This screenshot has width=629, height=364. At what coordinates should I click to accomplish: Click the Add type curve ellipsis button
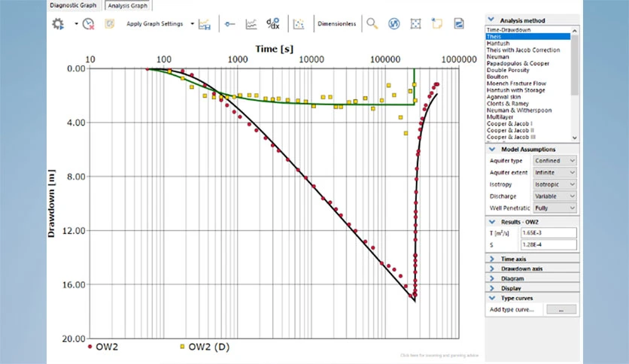561,309
